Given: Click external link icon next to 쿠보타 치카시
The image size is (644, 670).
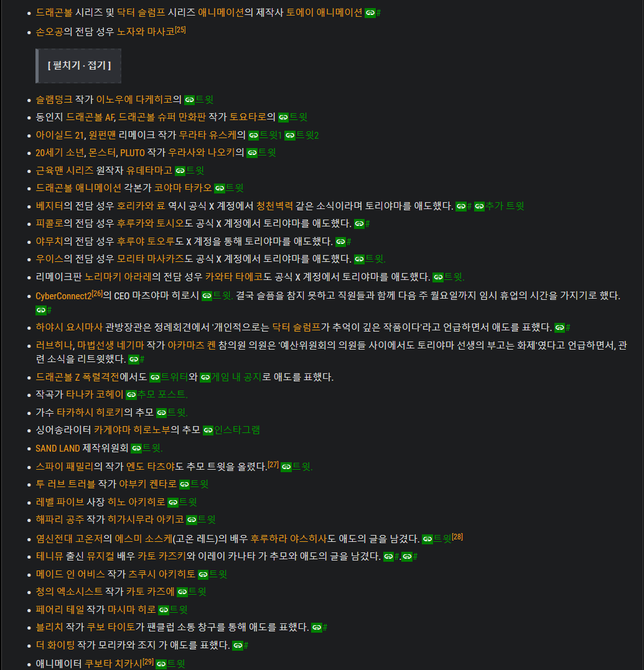Looking at the screenshot, I should [x=161, y=664].
